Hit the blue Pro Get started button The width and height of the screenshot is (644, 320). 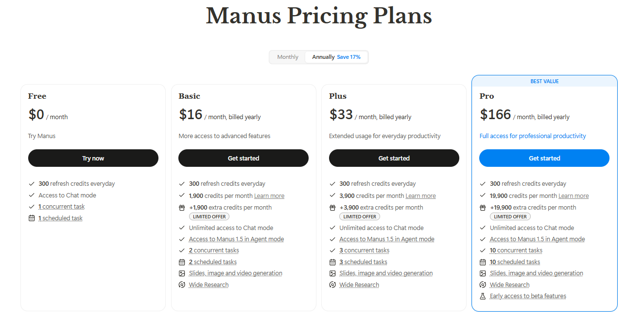(544, 158)
